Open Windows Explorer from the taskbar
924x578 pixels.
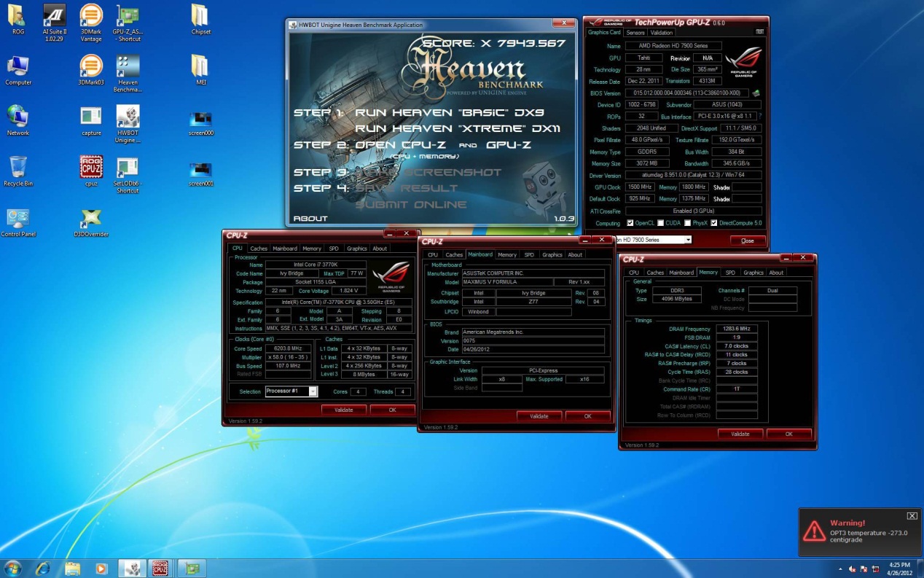[x=72, y=568]
